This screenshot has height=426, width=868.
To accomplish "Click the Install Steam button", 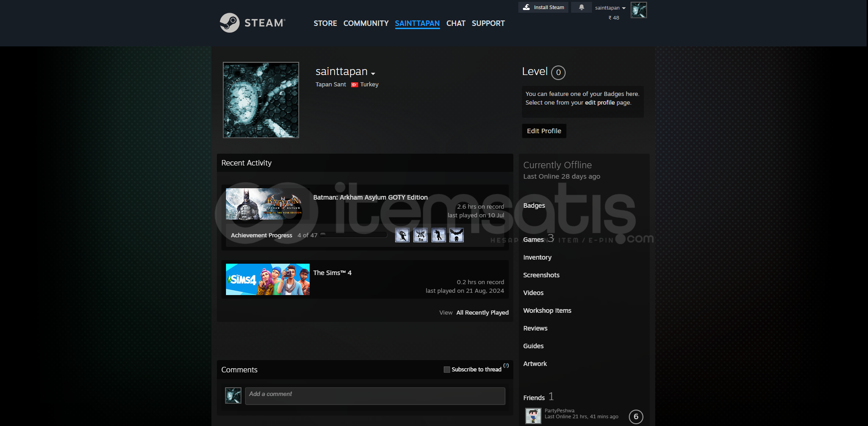I will [x=543, y=7].
